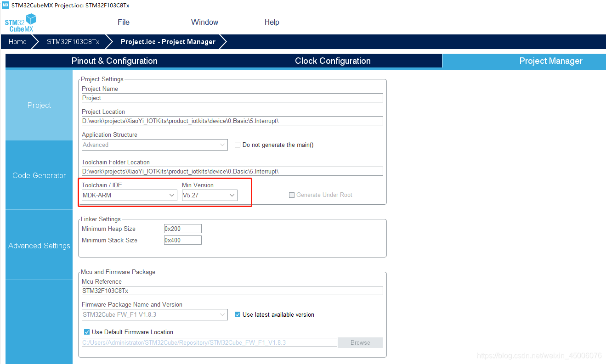Toggle Use Default Firmware Location checkbox
Viewport: 606px width, 364px height.
[87, 332]
